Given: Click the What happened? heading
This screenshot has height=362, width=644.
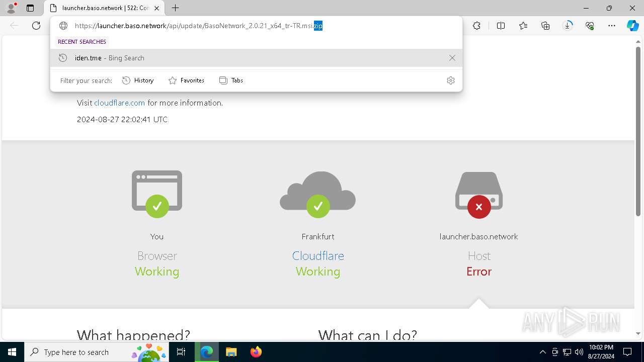Looking at the screenshot, I should coord(133,334).
